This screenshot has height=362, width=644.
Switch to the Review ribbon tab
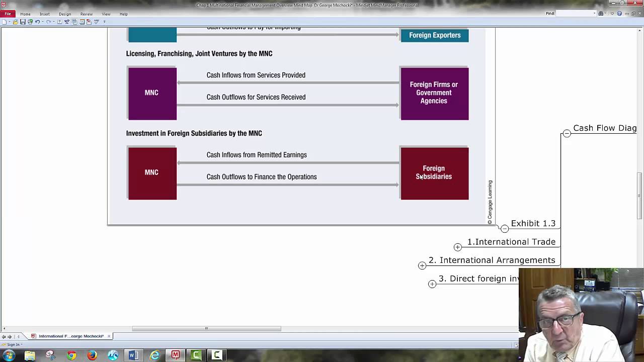(x=86, y=14)
